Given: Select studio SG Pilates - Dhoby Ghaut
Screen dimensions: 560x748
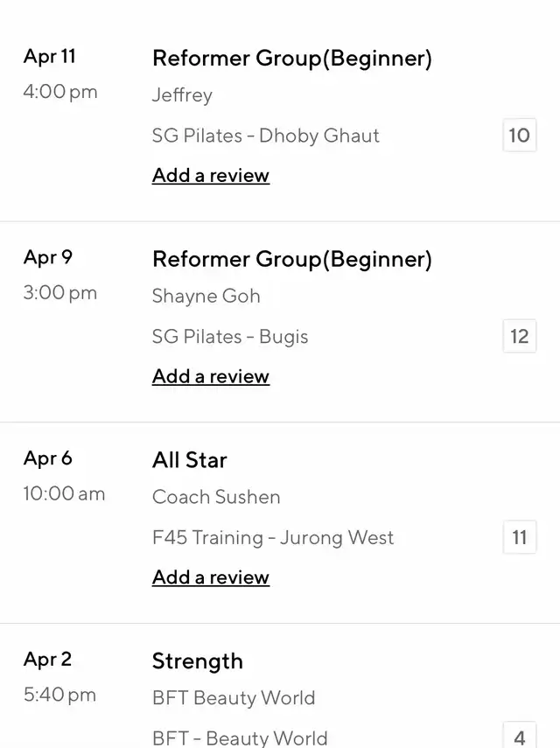Looking at the screenshot, I should click(x=266, y=136).
